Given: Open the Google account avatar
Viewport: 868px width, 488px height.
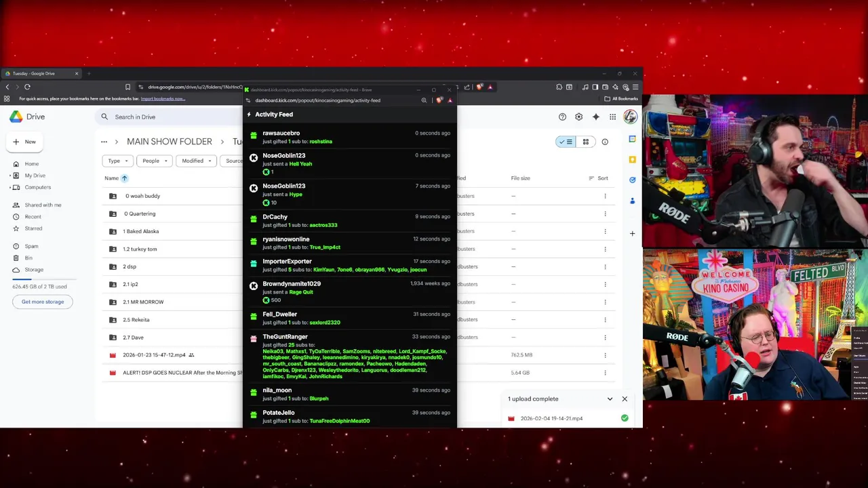Looking at the screenshot, I should pos(630,117).
